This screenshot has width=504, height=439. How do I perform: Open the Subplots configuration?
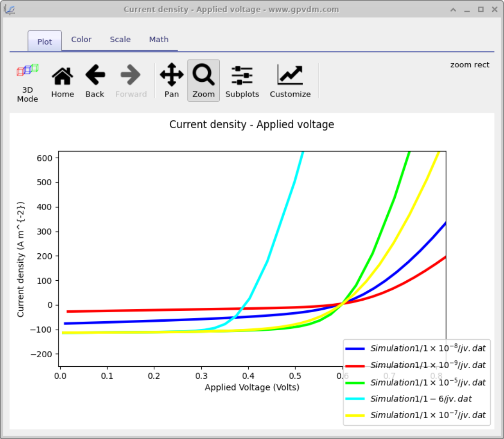[x=242, y=81]
